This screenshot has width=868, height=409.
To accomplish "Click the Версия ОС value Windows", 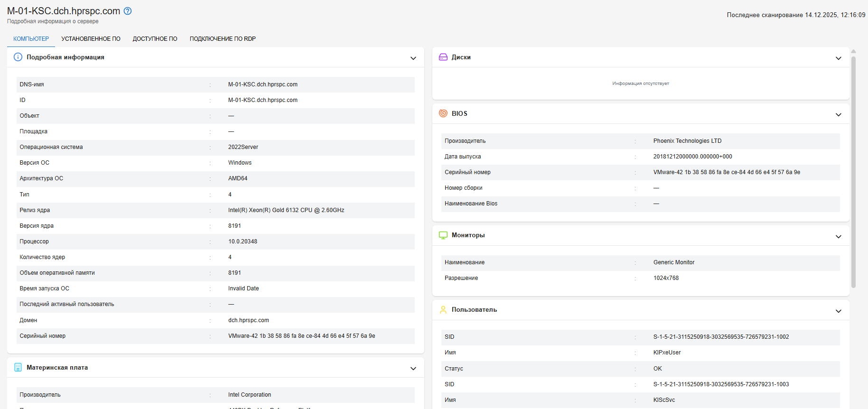I will point(240,163).
